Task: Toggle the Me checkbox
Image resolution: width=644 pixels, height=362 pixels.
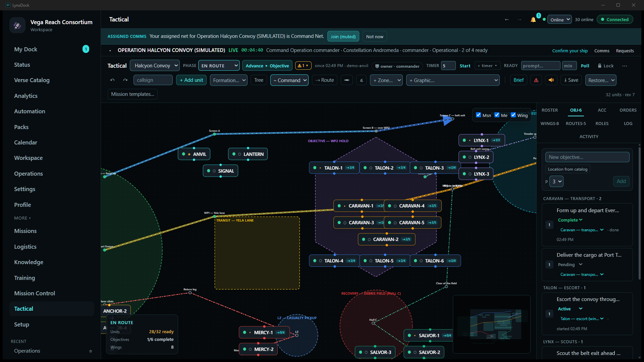Action: [x=497, y=115]
